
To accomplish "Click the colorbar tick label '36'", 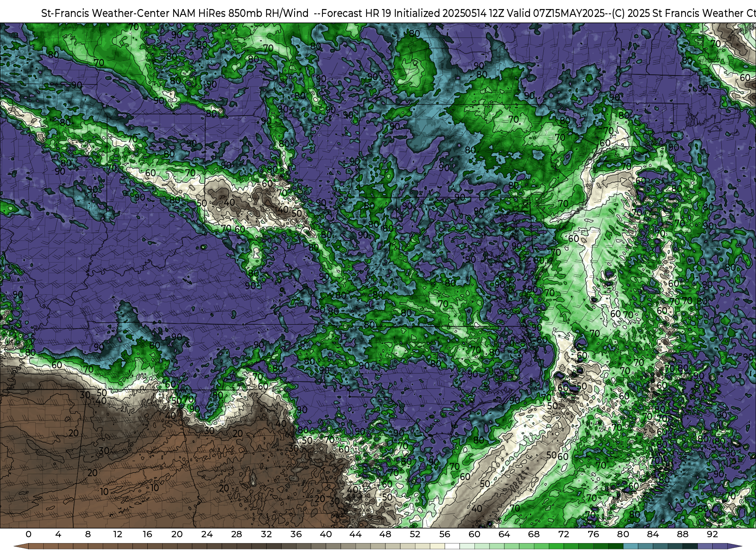I will [296, 534].
